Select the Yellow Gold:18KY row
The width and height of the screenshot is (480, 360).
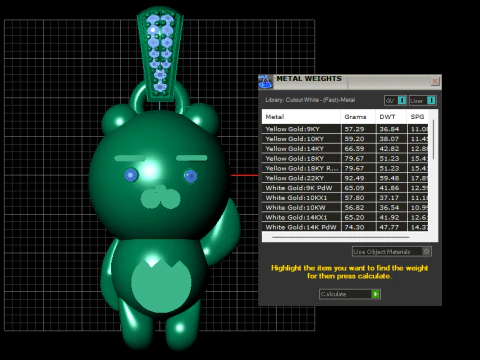click(345, 158)
